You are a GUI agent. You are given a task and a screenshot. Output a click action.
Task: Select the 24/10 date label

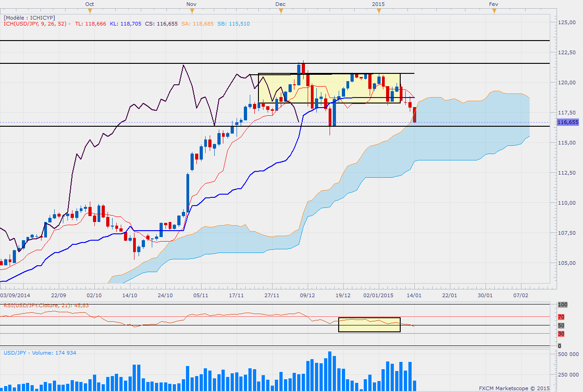(x=165, y=295)
